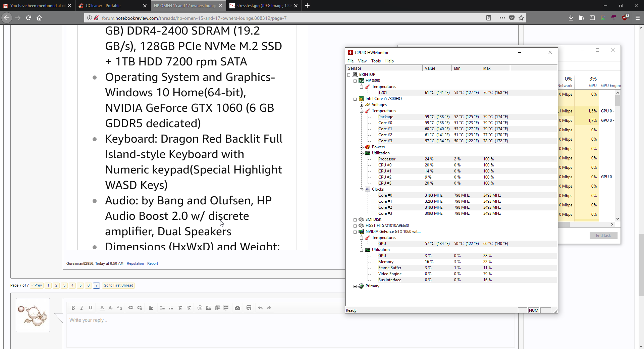Toggle underline formatting in reply editor
Viewport: 644px width, 349px height.
(x=91, y=308)
